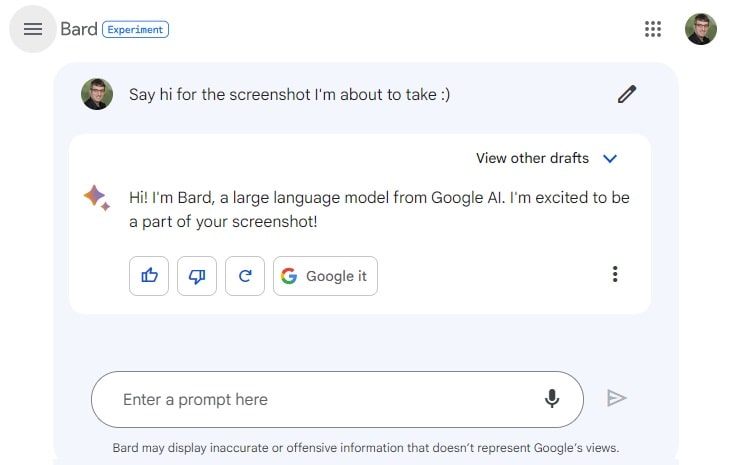The width and height of the screenshot is (730, 465).
Task: Open the response's three-dot more options
Action: point(615,274)
